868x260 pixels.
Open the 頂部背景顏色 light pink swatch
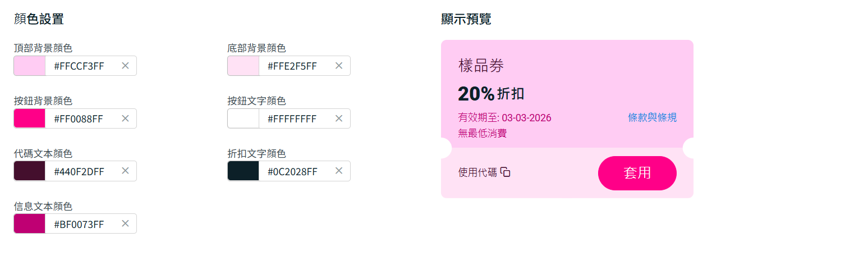click(30, 66)
